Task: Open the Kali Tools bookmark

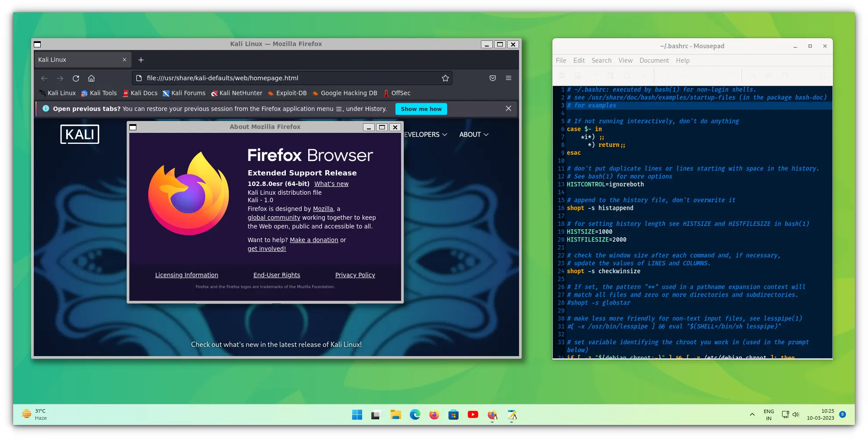Action: [x=99, y=93]
